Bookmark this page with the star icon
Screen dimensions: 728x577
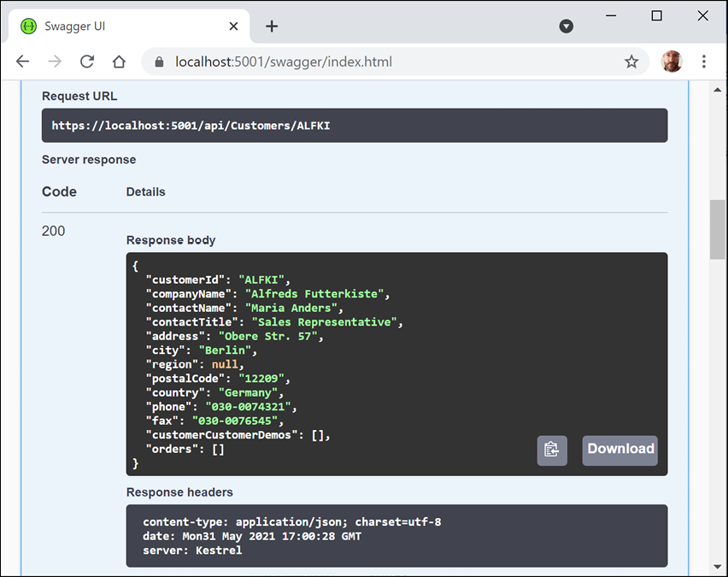point(631,62)
